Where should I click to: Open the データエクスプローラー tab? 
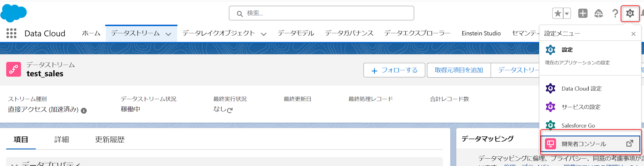tap(417, 33)
